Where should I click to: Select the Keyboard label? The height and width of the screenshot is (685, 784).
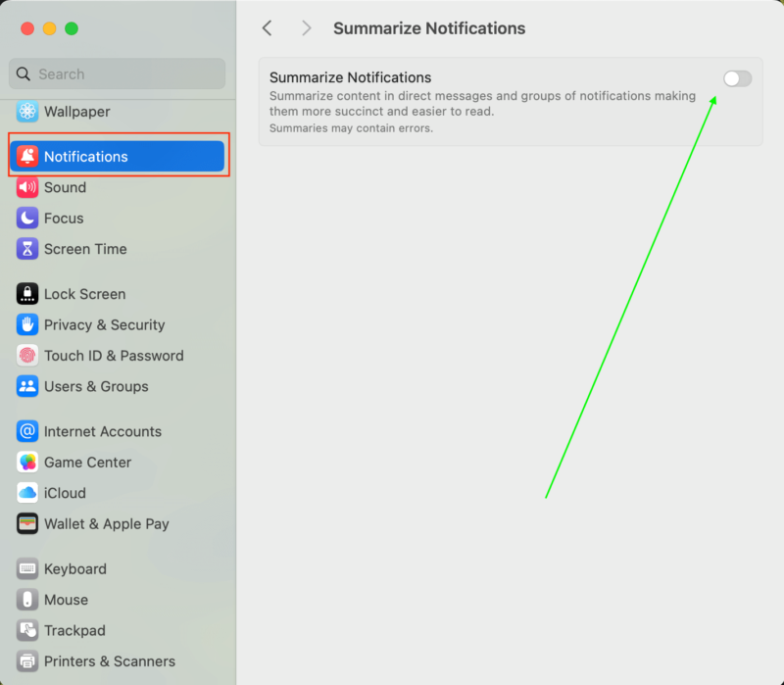coord(75,569)
